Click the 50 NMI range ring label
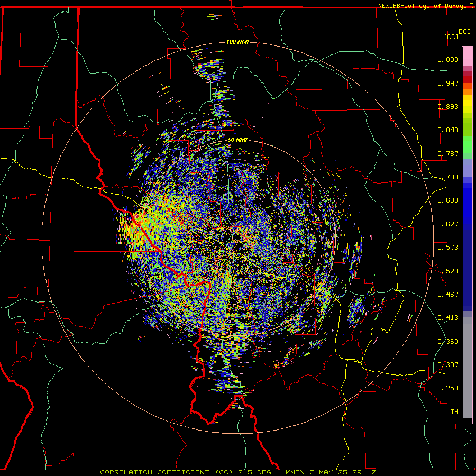This screenshot has width=476, height=476. point(237,140)
